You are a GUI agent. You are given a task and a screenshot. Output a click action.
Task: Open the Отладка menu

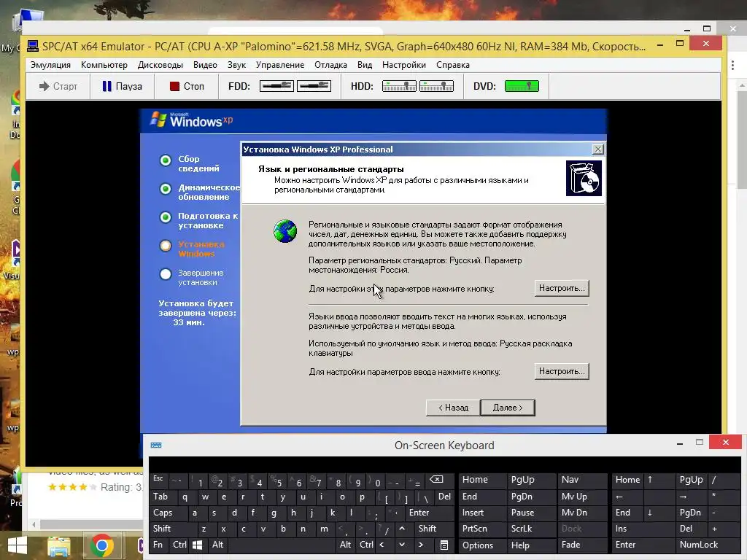330,65
